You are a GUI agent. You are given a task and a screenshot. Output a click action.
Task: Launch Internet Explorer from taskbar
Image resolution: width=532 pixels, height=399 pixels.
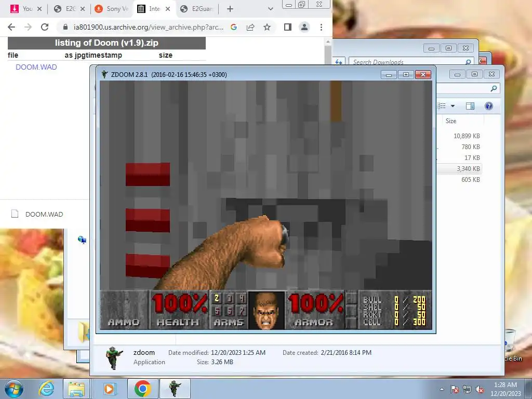pyautogui.click(x=46, y=389)
